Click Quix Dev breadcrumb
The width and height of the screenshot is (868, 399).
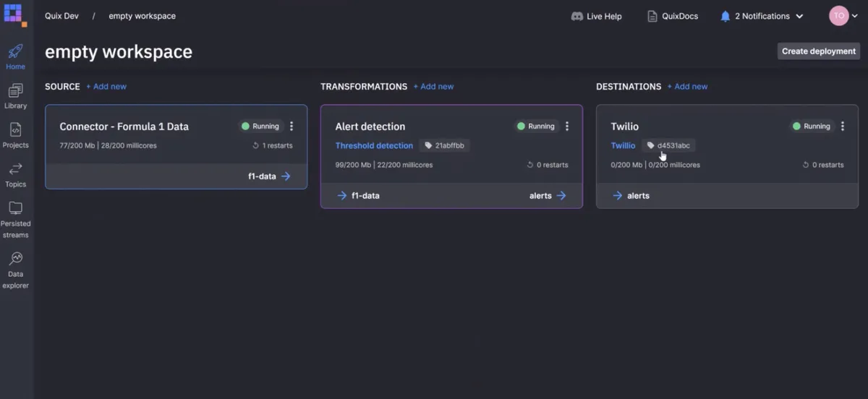point(61,16)
